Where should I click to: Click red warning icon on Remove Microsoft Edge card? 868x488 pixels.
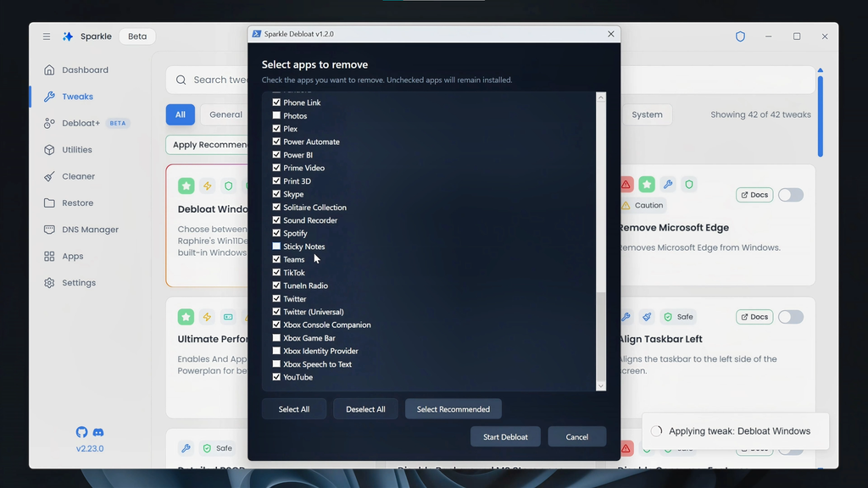click(x=626, y=184)
